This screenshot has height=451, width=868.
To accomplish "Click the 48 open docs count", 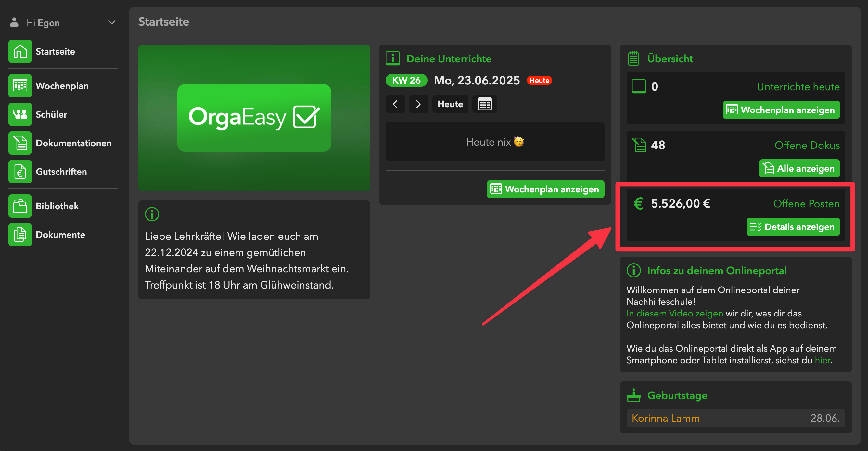I will click(x=658, y=145).
